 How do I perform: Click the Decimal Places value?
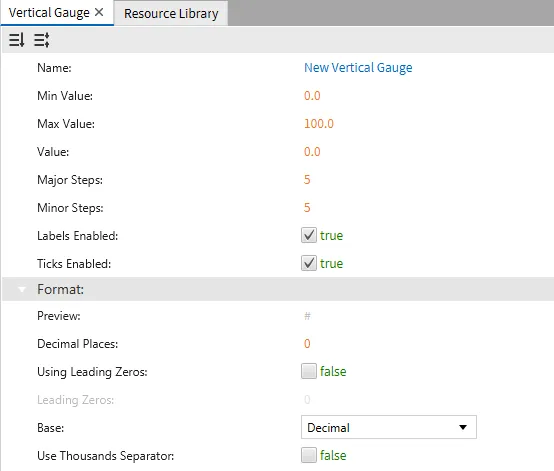[x=307, y=343]
